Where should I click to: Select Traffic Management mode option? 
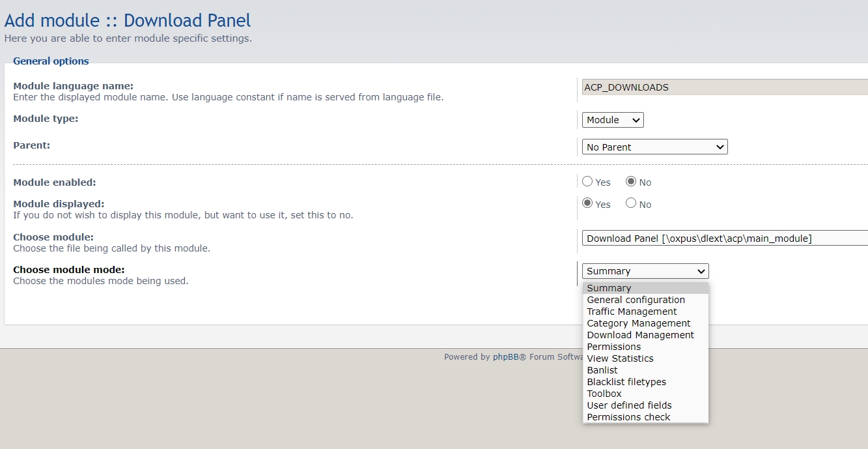(632, 311)
